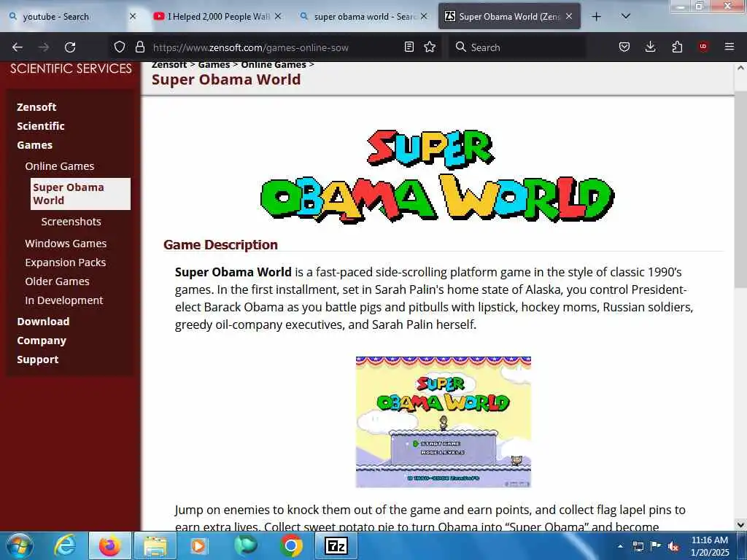Viewport: 747px width, 560px height.
Task: Open Scientific in the sidebar menu
Action: [41, 126]
